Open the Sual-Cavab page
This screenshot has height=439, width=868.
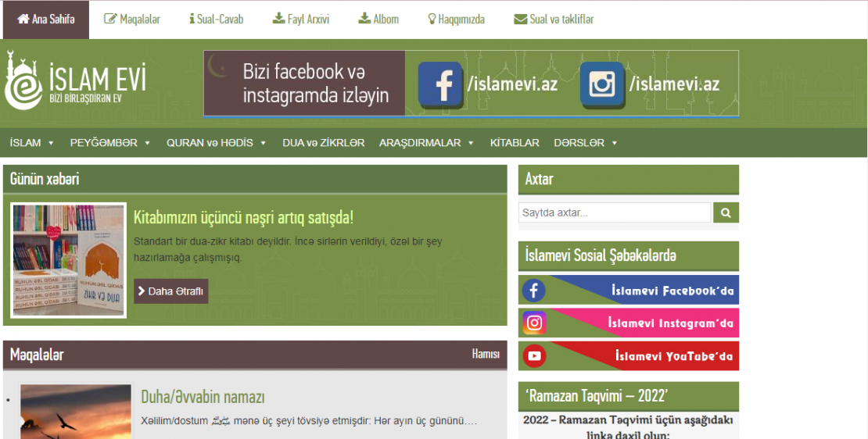pos(216,20)
